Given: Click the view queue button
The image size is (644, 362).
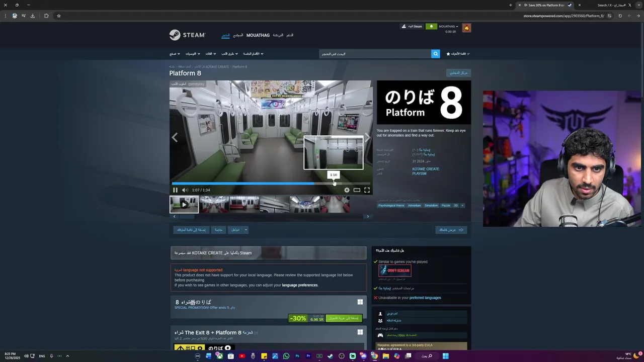Looking at the screenshot, I should pyautogui.click(x=451, y=230).
